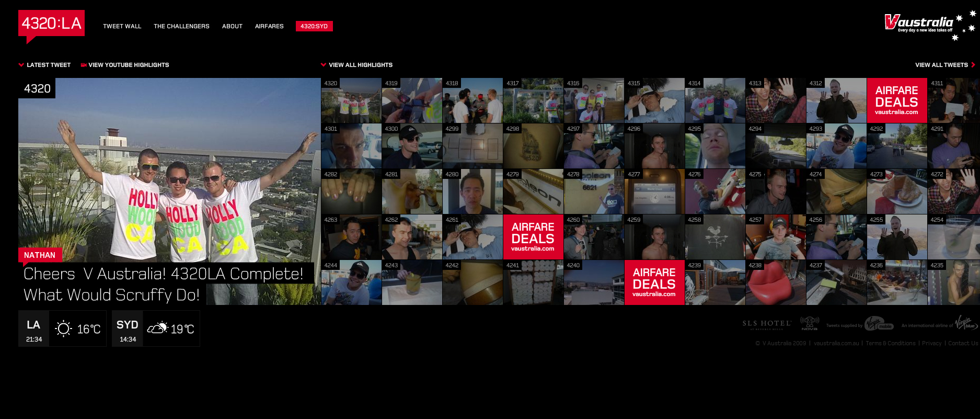The height and width of the screenshot is (419, 980).
Task: Open thumbnail 4244
Action: click(x=351, y=282)
